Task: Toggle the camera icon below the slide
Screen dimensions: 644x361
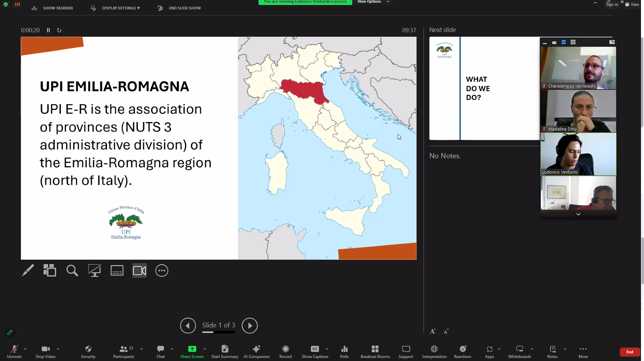Action: point(139,270)
